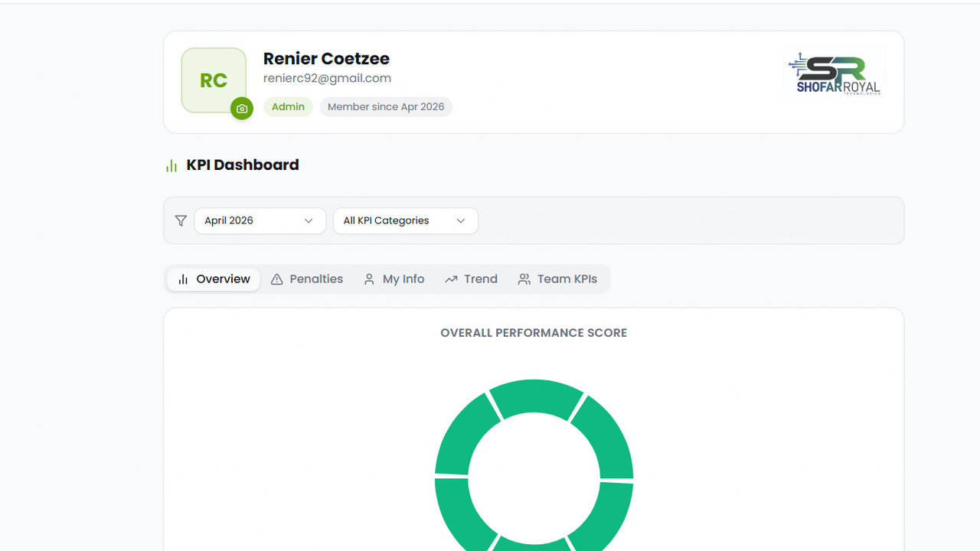980x551 pixels.
Task: Switch to the Overview tab
Action: click(x=214, y=279)
